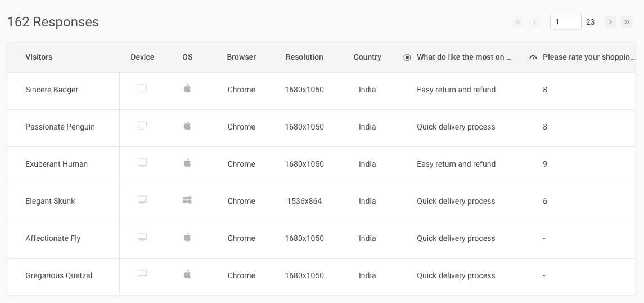The width and height of the screenshot is (644, 303).
Task: Click the page number input field
Action: (x=565, y=22)
